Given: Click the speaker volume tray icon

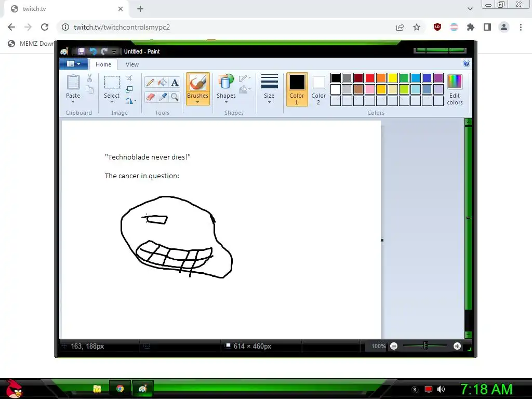Looking at the screenshot, I should pos(441,389).
